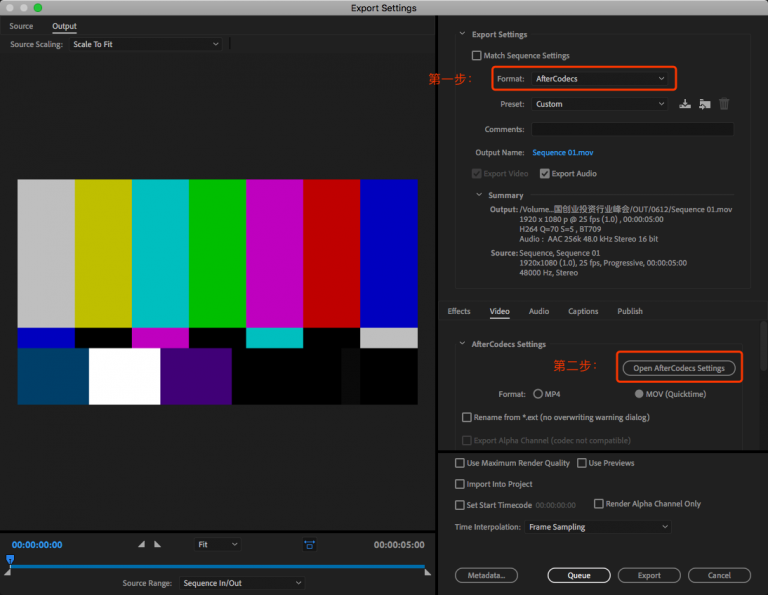Click the Delete Preset trash icon
The height and width of the screenshot is (595, 768).
pyautogui.click(x=724, y=104)
